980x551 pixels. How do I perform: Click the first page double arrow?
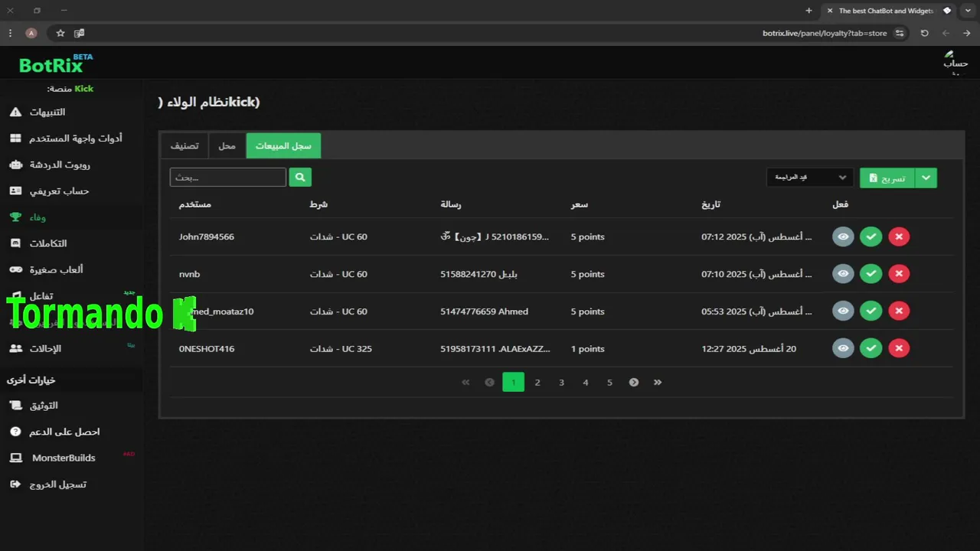(x=465, y=383)
